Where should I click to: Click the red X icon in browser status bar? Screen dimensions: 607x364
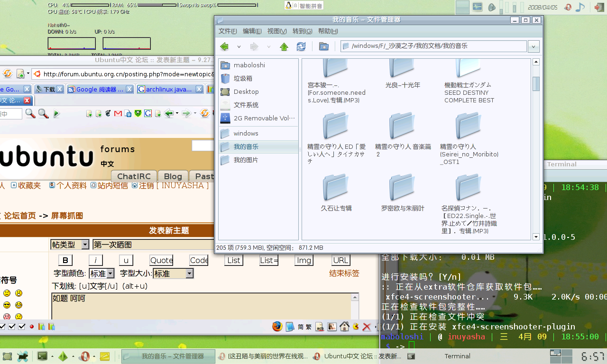366,327
